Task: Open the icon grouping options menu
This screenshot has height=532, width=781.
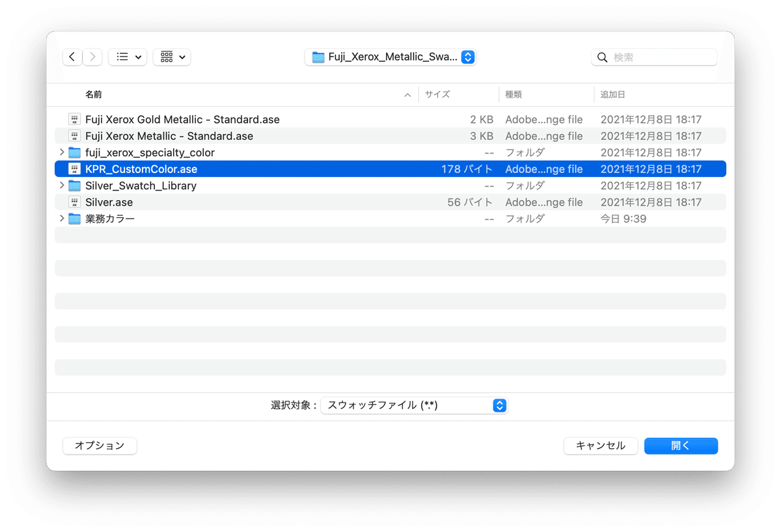Action: [x=172, y=57]
